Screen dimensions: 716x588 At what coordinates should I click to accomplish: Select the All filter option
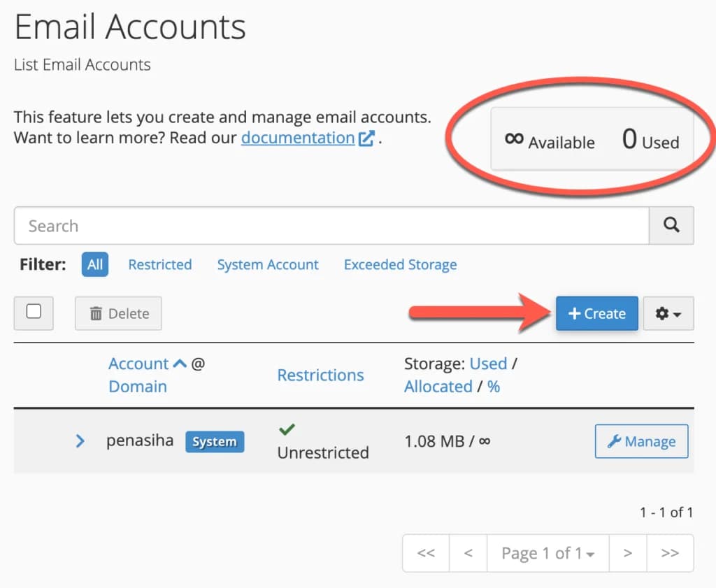94,264
